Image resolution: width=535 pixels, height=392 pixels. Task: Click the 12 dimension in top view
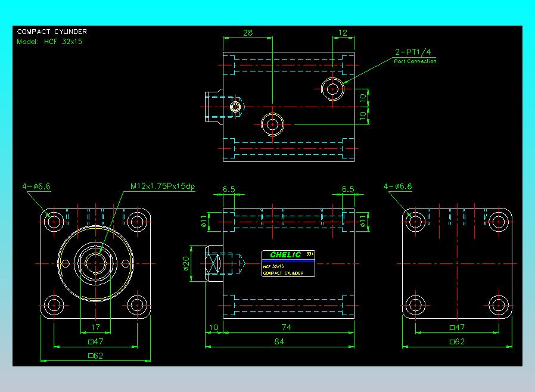[x=343, y=33]
